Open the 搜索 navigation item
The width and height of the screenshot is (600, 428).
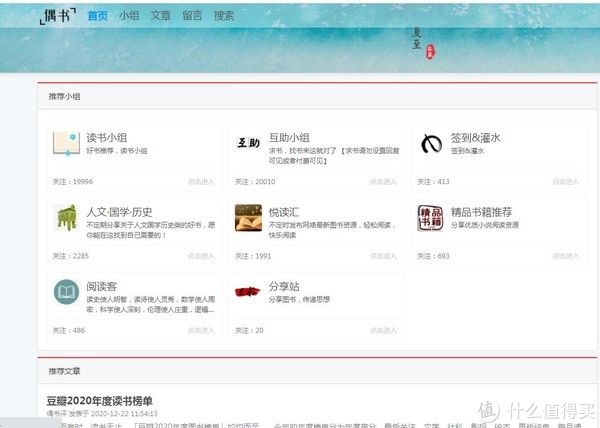[224, 16]
